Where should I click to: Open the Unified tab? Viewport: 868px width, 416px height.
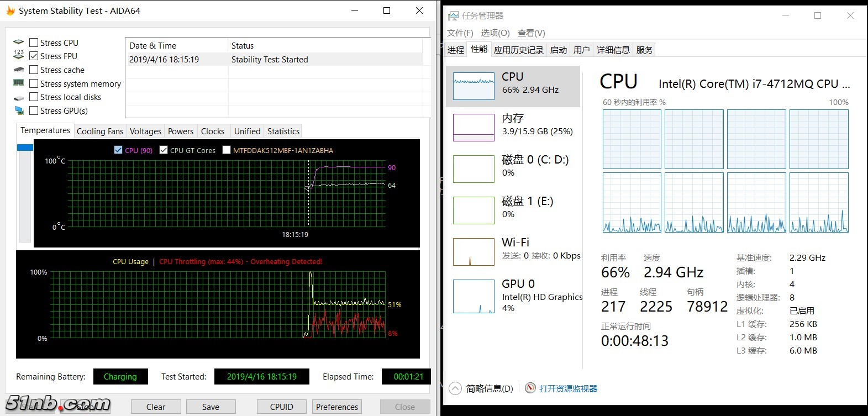point(247,131)
